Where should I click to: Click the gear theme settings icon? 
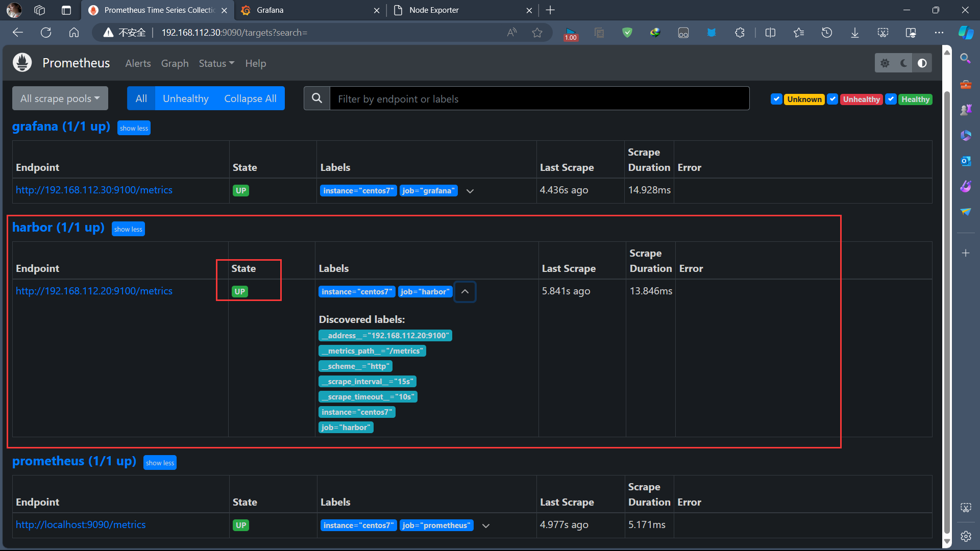[x=885, y=63]
